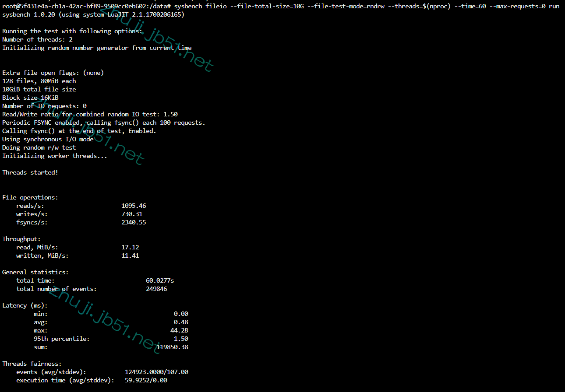This screenshot has width=565, height=392.
Task: Click the writes/s value 730.31
Action: click(132, 214)
